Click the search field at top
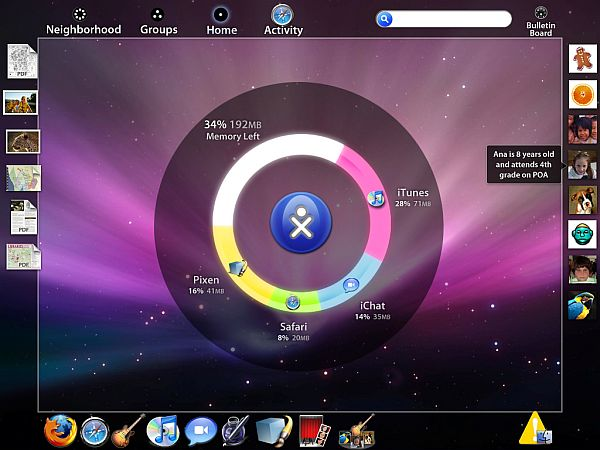Viewport: 600px width, 450px height. click(x=444, y=19)
